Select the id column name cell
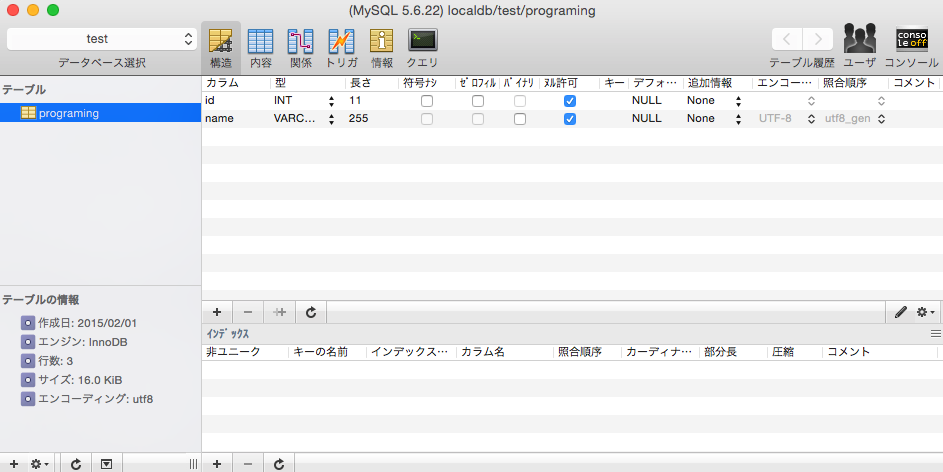Screen dimensions: 943x472 (x=236, y=101)
